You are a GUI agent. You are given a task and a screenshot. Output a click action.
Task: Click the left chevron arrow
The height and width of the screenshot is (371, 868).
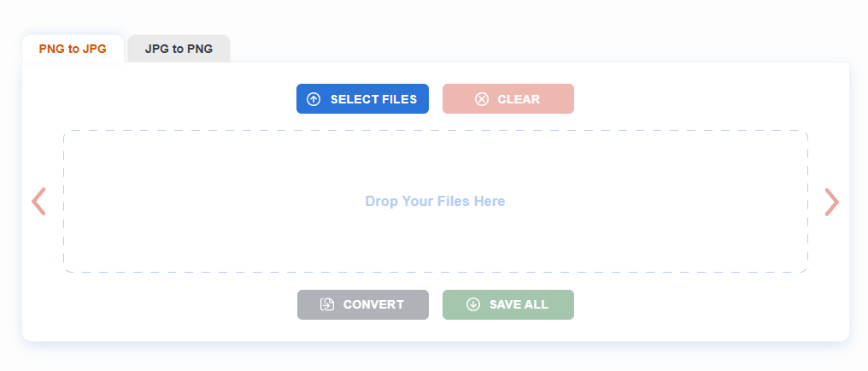[x=38, y=202]
